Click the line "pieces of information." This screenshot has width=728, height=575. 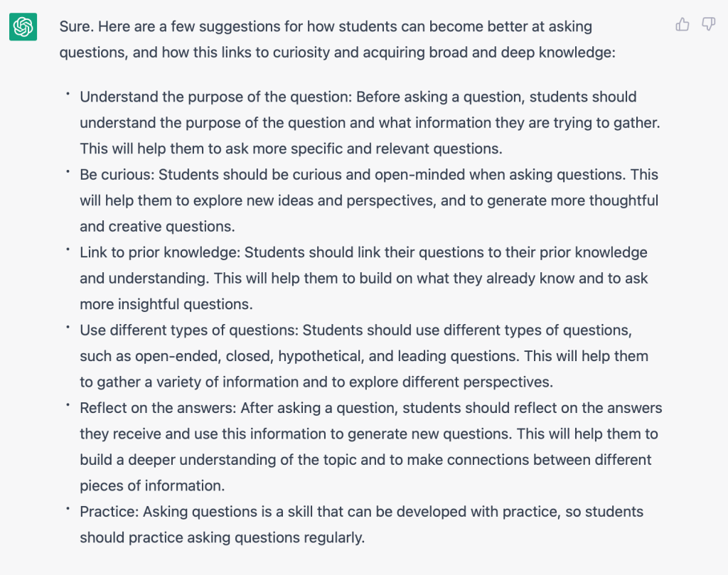[x=151, y=486]
